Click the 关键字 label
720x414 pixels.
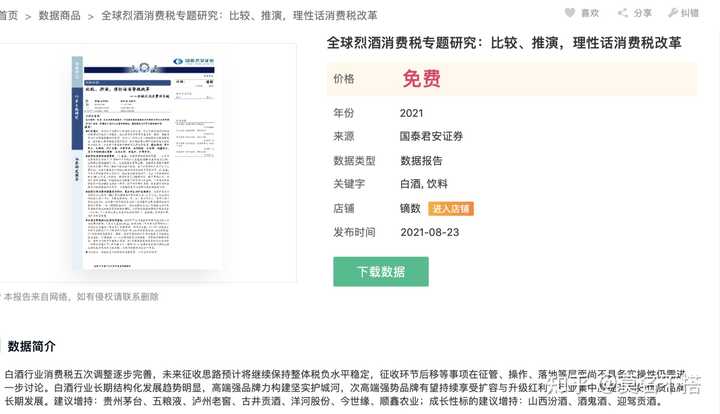pos(349,184)
